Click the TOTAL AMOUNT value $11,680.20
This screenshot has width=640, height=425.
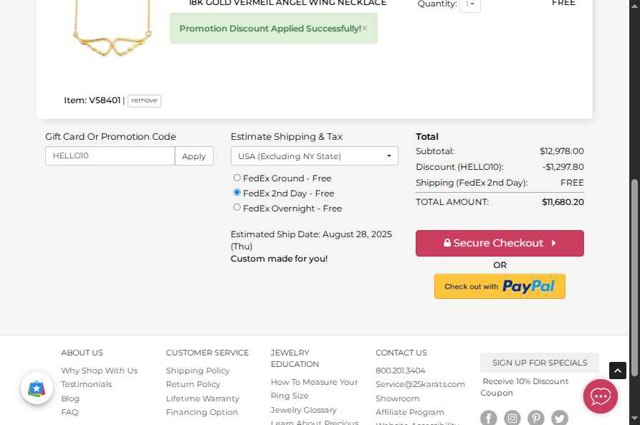point(563,202)
